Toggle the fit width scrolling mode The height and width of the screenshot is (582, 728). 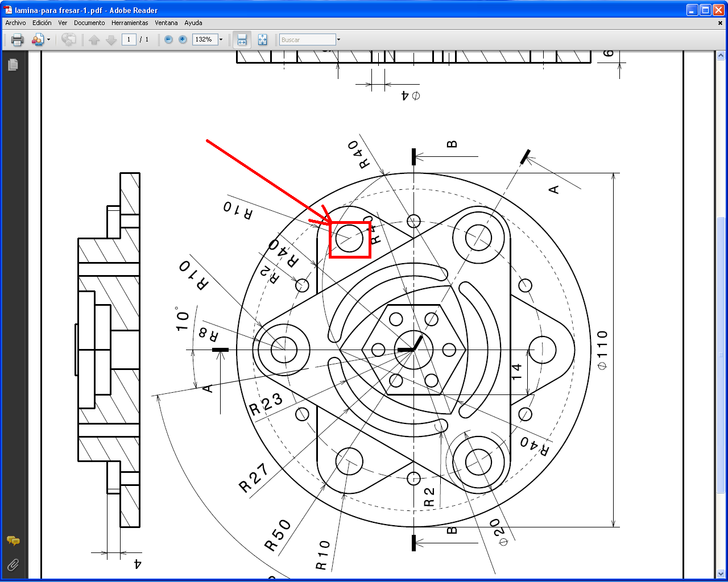(x=242, y=39)
